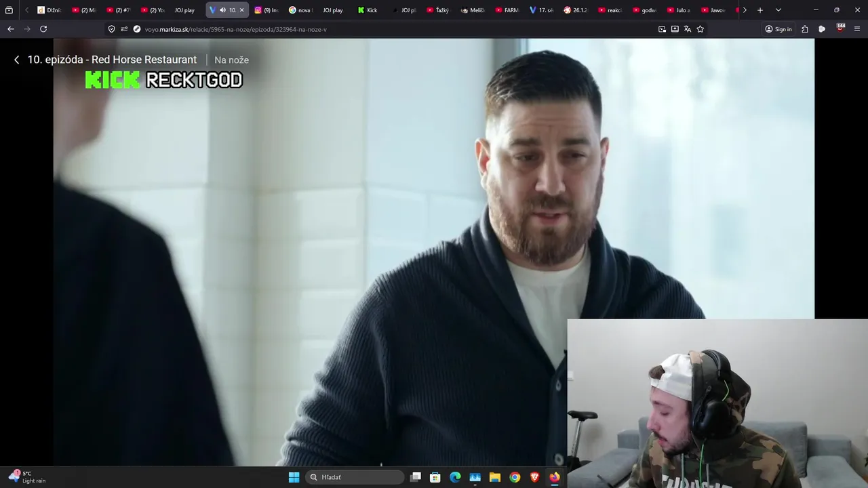Switch to the (9) Instagram tab
Screen dimensions: 868x488
pyautogui.click(x=267, y=10)
